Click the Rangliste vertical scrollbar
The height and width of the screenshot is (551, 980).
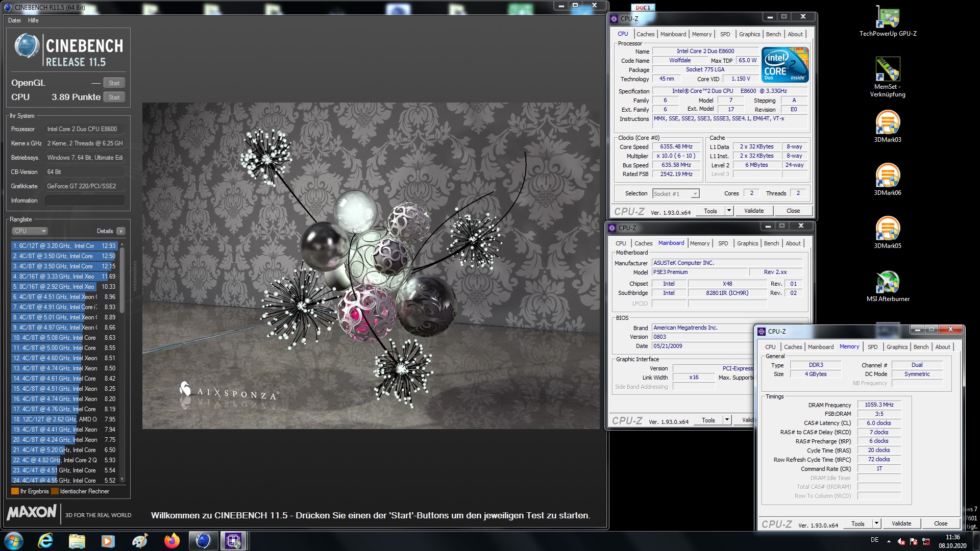click(122, 362)
